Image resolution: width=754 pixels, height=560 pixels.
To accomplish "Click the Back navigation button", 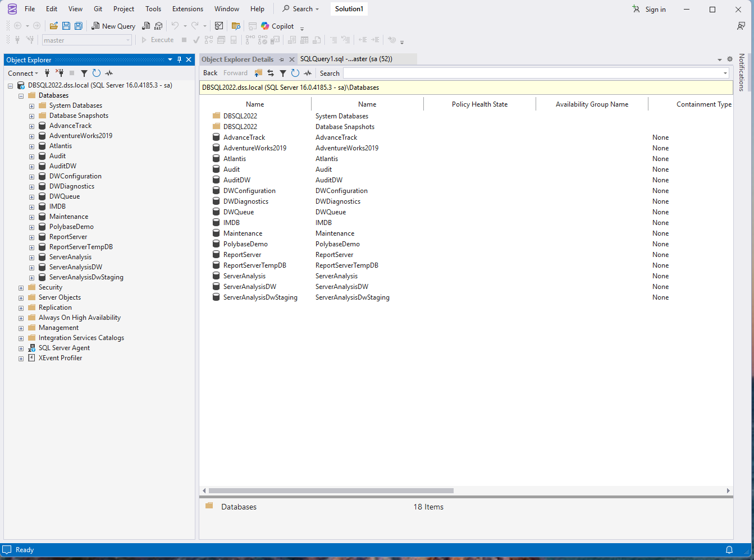I will pos(209,73).
